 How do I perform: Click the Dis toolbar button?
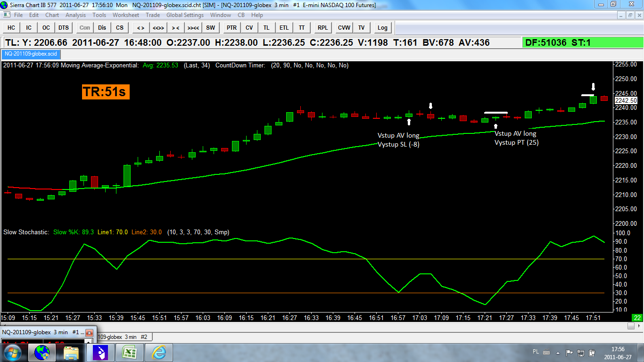102,28
